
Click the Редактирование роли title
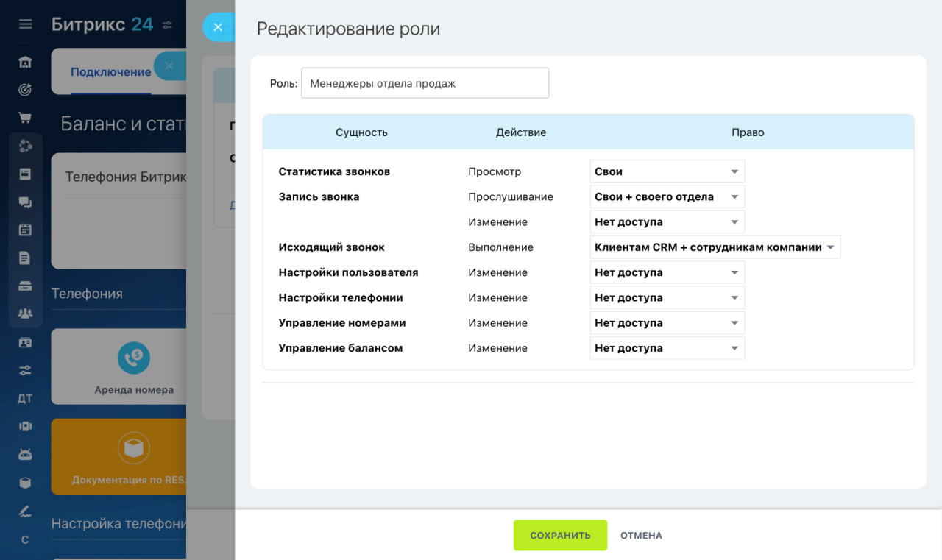coord(348,29)
